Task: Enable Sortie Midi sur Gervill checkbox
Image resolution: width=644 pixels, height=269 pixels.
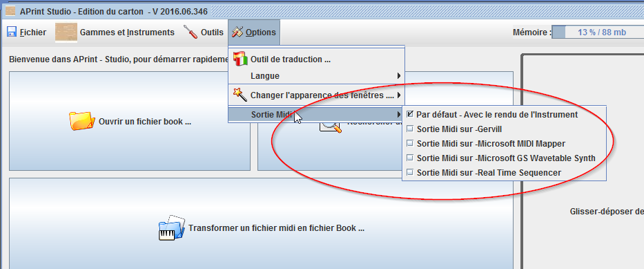Action: click(409, 129)
